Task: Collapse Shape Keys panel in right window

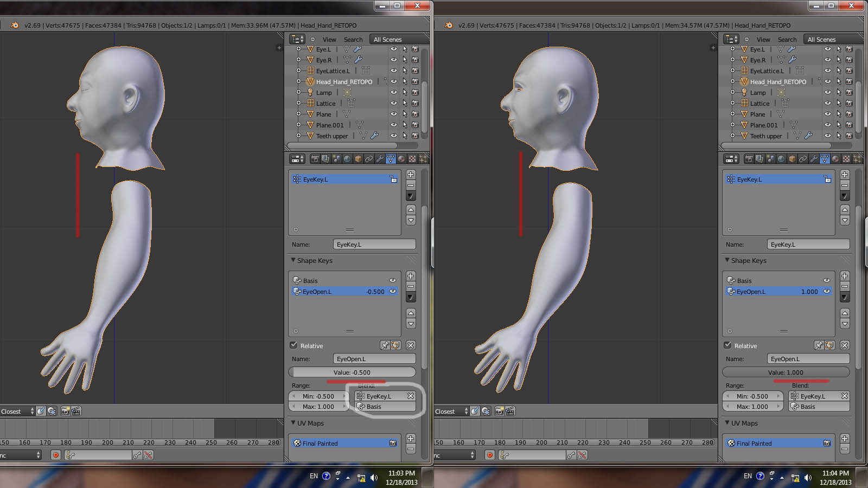Action: (x=727, y=260)
